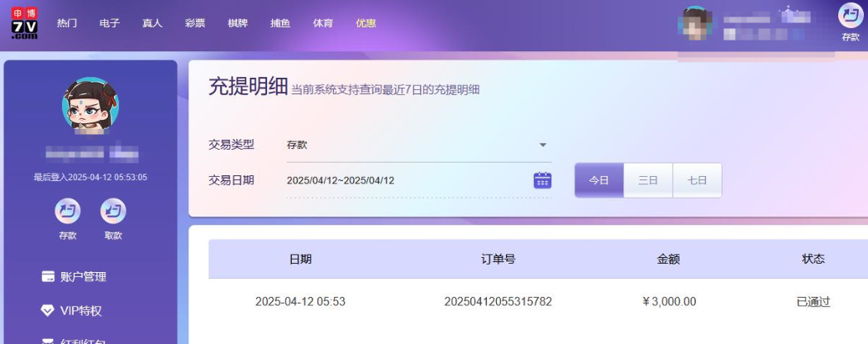Click the sidebar 取款 withdraw icon
This screenshot has height=344, width=868.
pyautogui.click(x=113, y=212)
